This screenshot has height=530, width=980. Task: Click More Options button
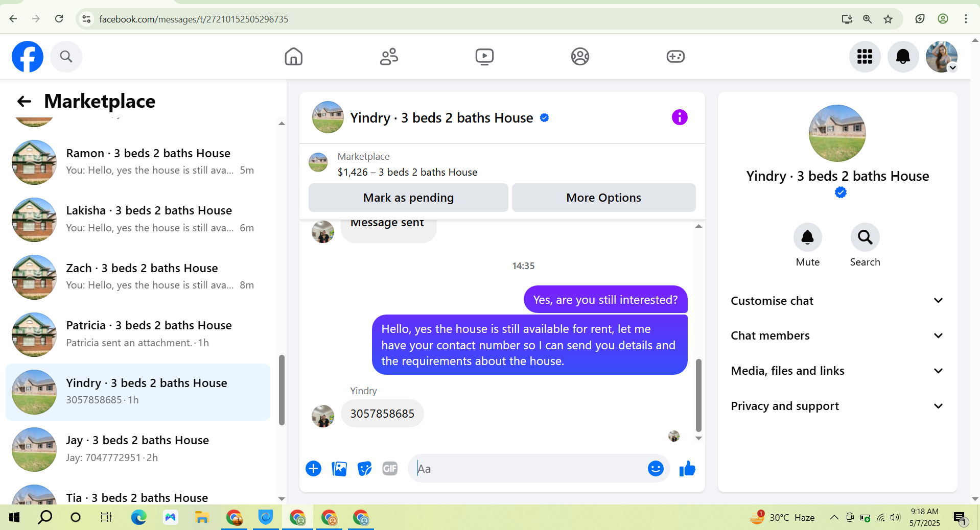coord(603,198)
